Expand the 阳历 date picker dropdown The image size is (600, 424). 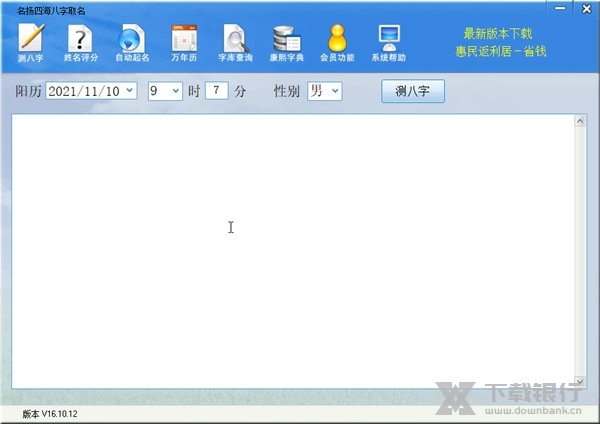(x=130, y=91)
